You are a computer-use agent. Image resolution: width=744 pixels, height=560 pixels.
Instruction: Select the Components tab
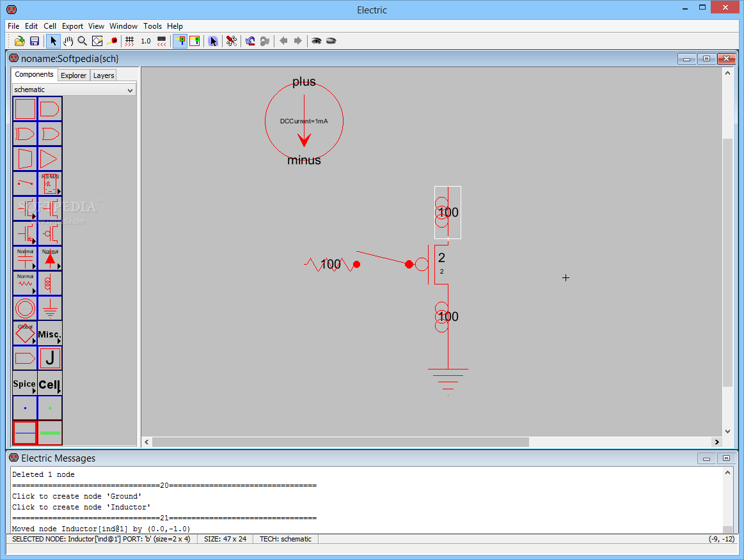point(34,74)
